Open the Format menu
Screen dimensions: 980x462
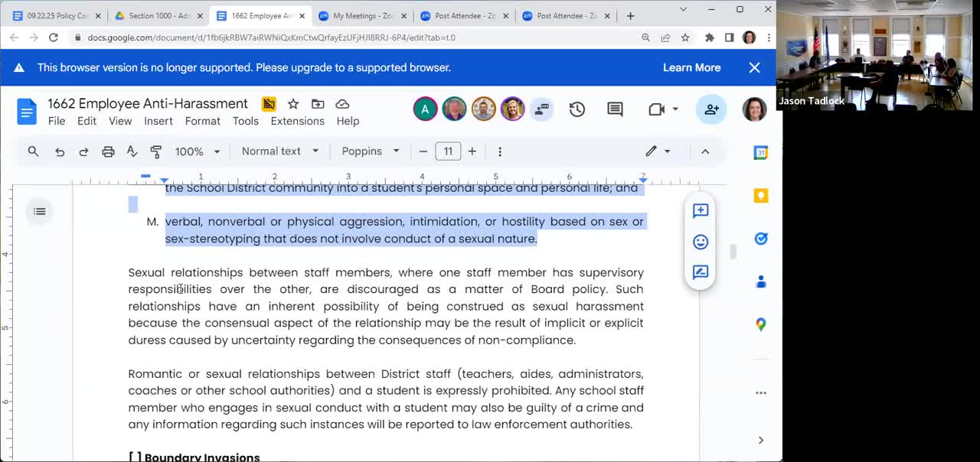(x=202, y=121)
